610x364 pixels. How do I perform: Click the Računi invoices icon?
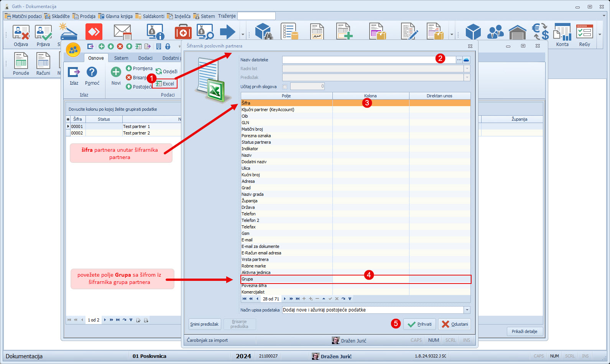pyautogui.click(x=43, y=61)
